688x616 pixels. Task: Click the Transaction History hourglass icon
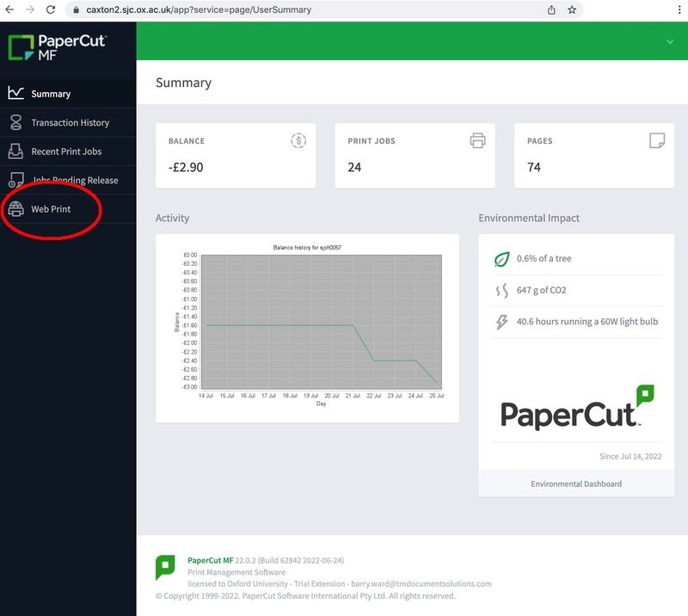coord(15,122)
